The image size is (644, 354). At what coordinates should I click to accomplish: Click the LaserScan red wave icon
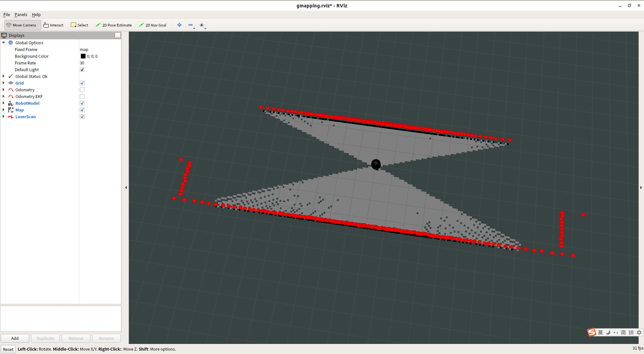11,117
